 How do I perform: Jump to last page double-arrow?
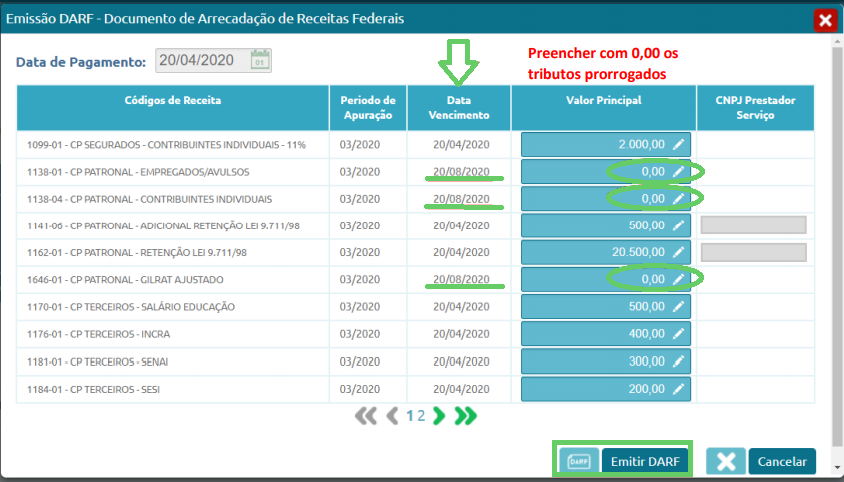[466, 416]
